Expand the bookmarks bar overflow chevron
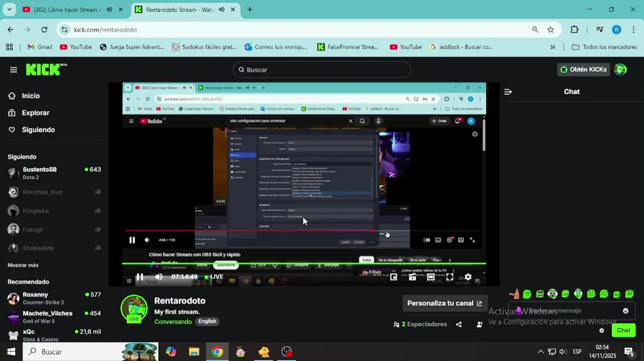Image resolution: width=644 pixels, height=361 pixels. click(x=553, y=47)
